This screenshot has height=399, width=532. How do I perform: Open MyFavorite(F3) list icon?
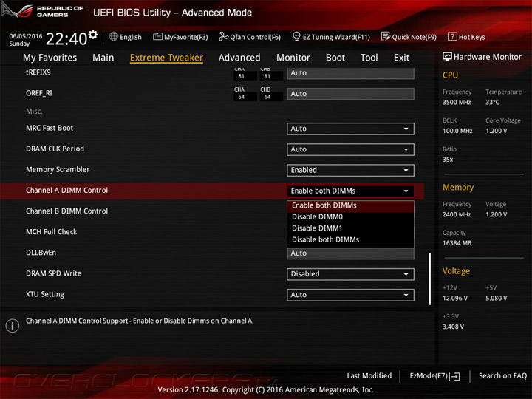point(157,37)
